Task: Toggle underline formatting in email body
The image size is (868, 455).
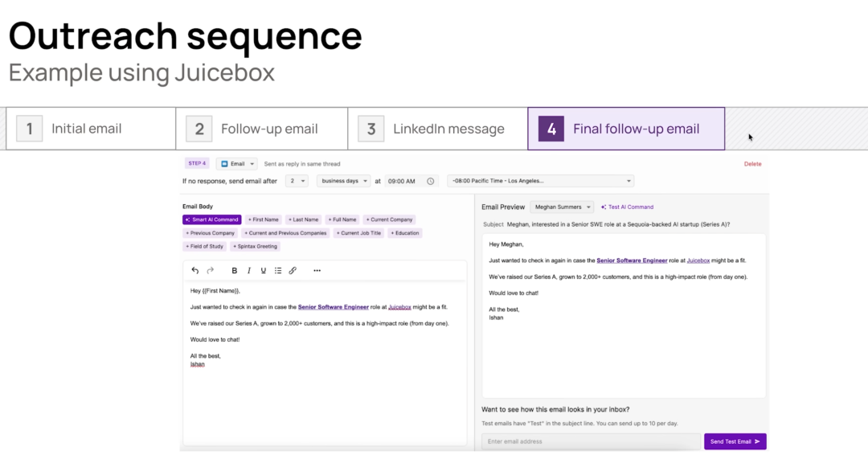Action: pyautogui.click(x=263, y=271)
